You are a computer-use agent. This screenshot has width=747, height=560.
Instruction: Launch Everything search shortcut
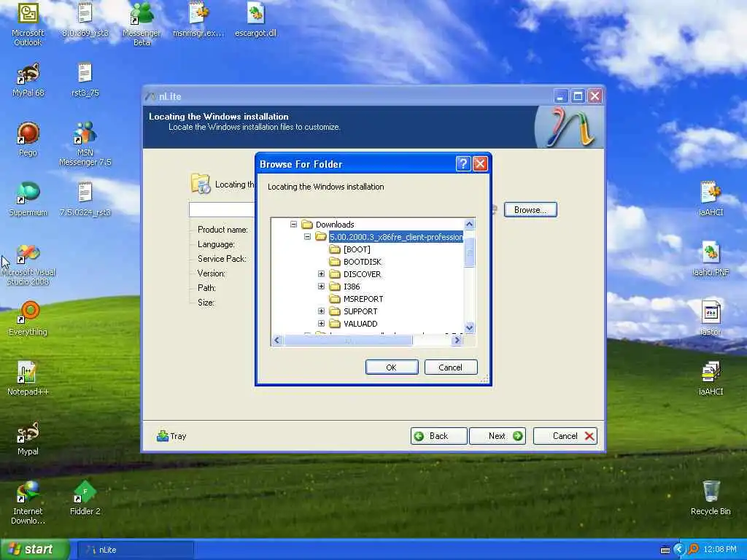tap(28, 319)
